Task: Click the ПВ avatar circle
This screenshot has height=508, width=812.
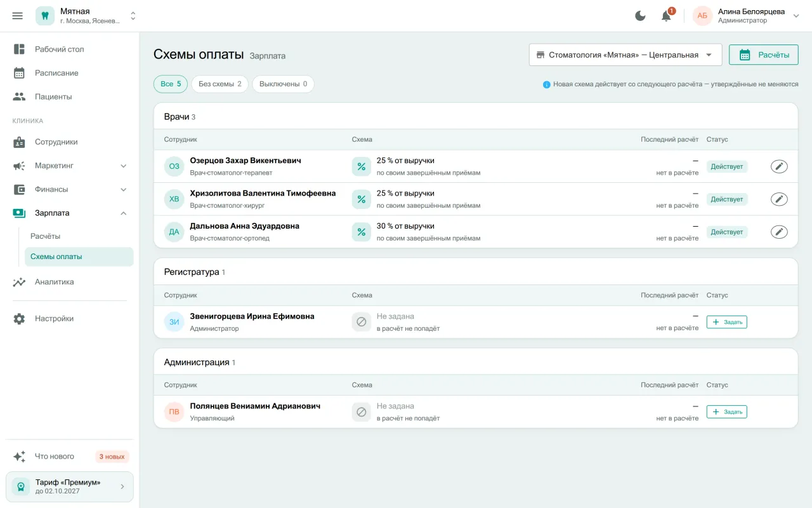Action: click(x=174, y=412)
